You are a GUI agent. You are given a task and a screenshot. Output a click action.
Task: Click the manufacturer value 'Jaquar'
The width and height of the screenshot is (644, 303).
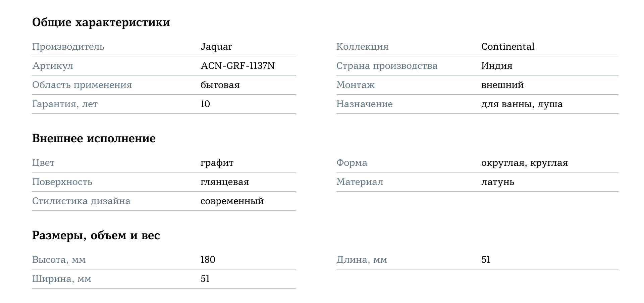pos(216,47)
